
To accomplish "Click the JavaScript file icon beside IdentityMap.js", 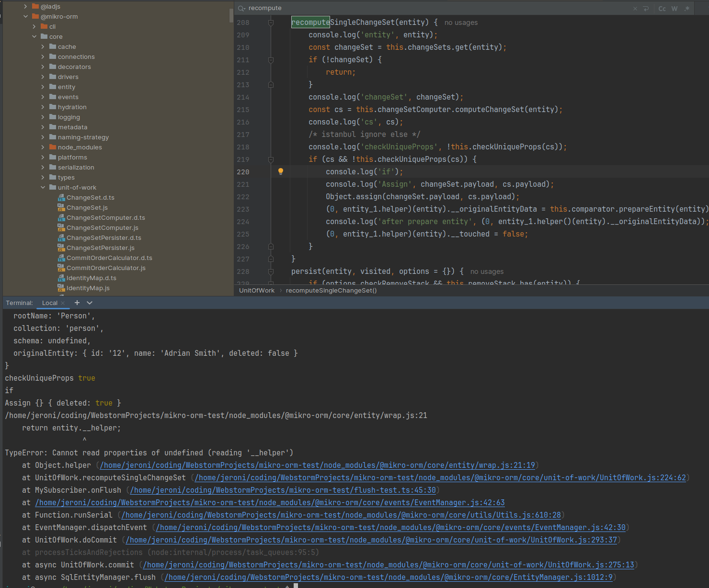I will click(x=61, y=288).
